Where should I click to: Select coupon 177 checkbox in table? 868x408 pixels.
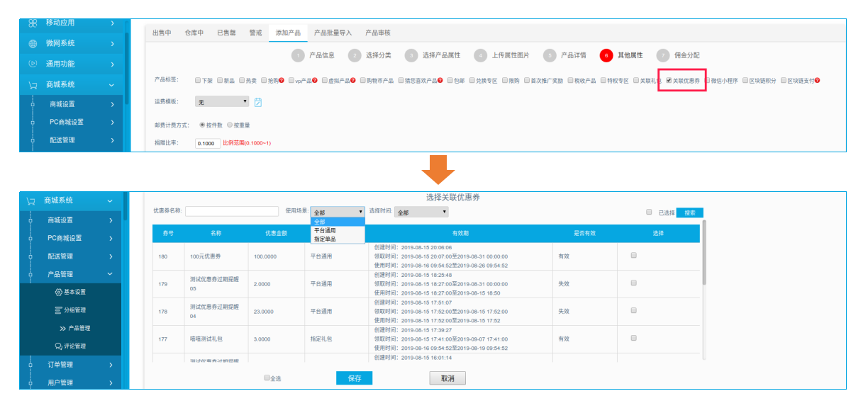pyautogui.click(x=633, y=339)
